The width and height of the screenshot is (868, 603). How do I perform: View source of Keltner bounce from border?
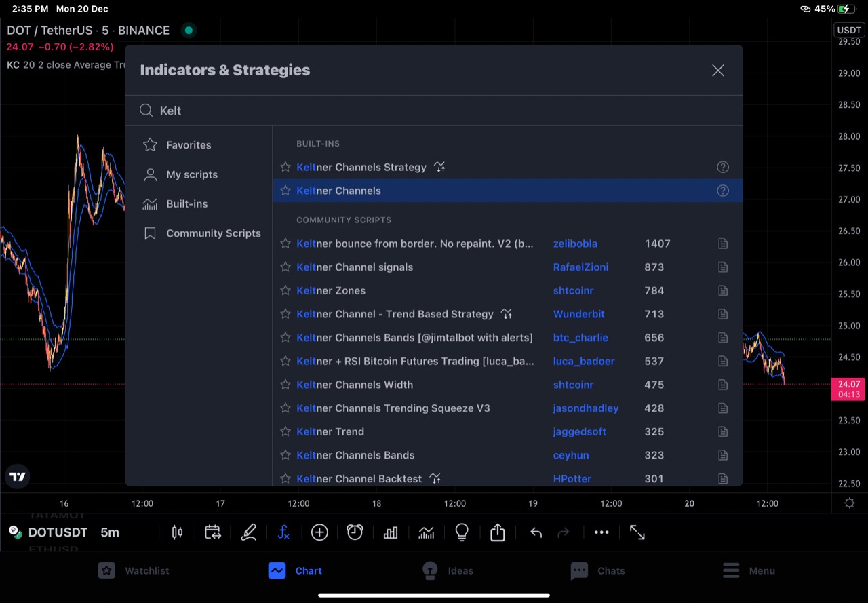pos(723,244)
